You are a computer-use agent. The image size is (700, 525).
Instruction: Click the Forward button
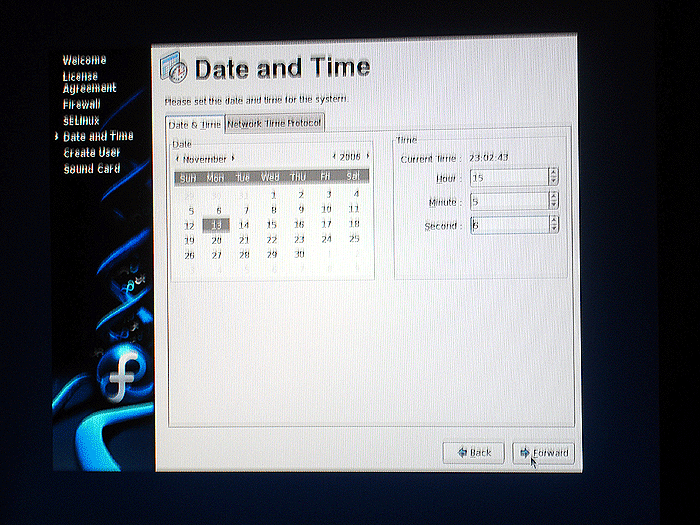543,453
